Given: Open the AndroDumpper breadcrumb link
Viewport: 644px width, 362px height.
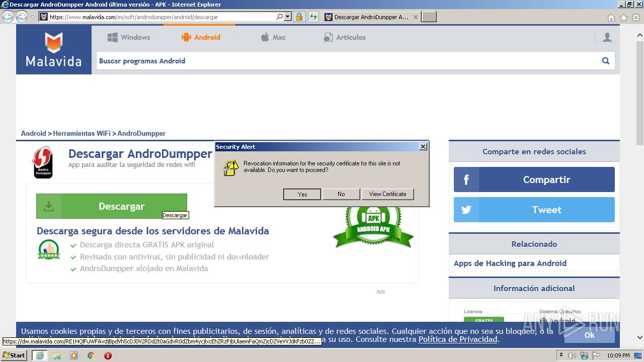Looking at the screenshot, I should 141,133.
